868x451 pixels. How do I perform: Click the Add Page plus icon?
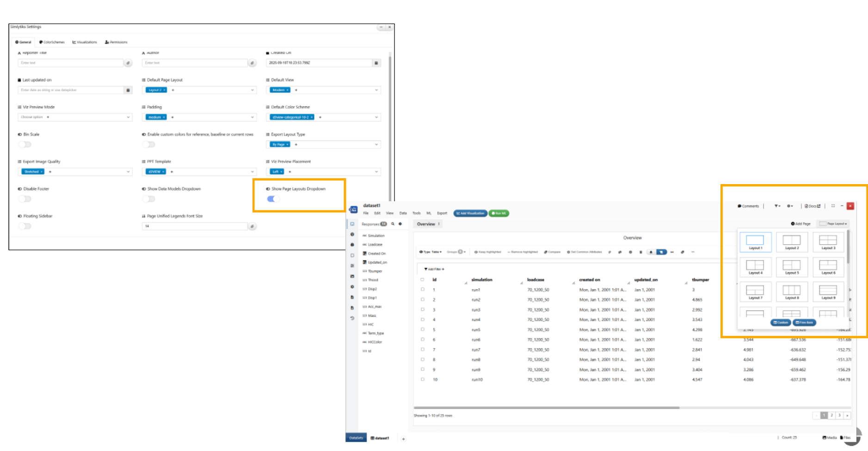[793, 224]
